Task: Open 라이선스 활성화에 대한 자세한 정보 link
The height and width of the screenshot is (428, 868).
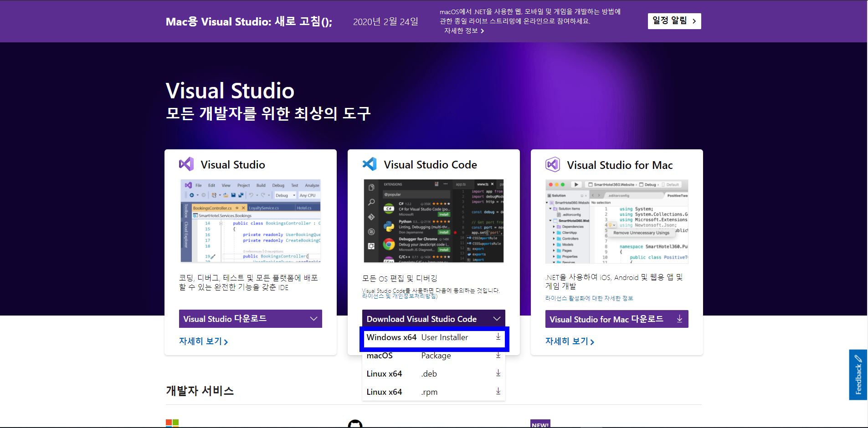Action: [x=589, y=298]
